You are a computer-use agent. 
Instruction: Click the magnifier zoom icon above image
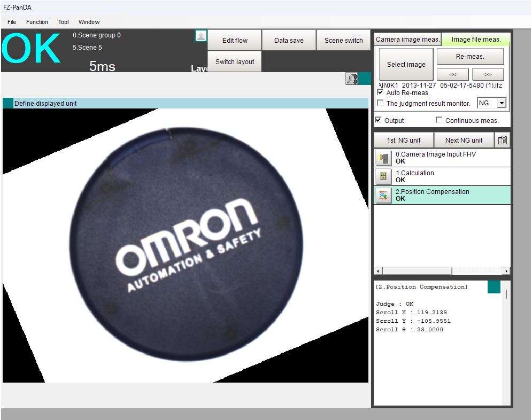352,79
